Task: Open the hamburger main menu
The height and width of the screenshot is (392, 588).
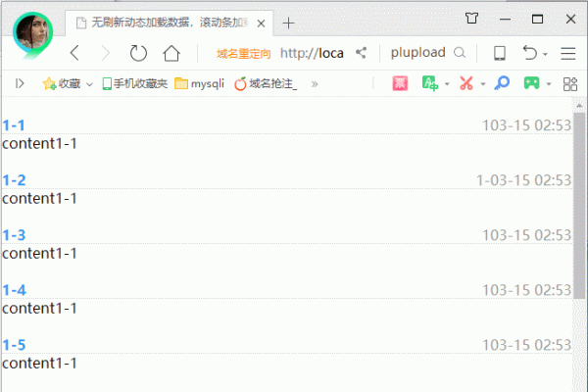Action: 568,53
